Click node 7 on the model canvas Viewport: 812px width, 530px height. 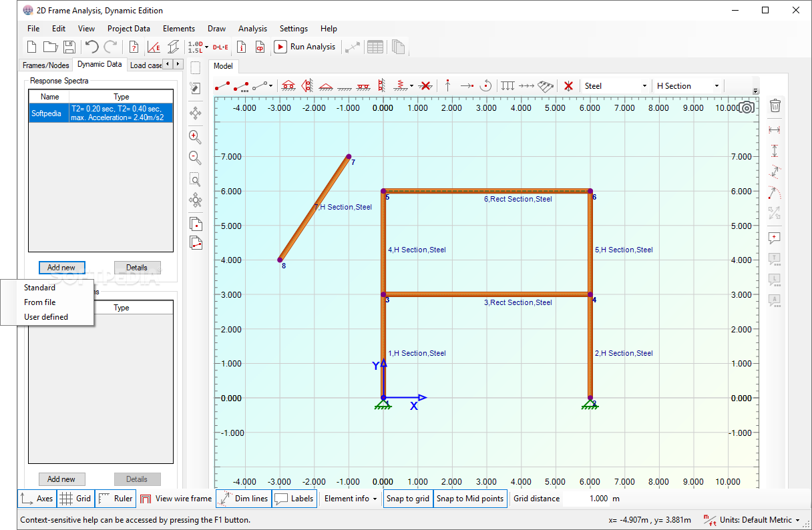click(349, 157)
